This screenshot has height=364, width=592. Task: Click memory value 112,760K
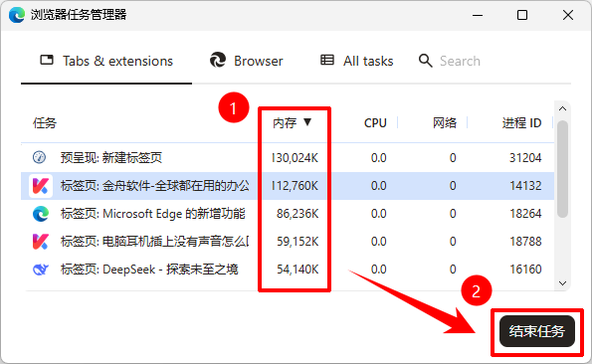coord(295,186)
